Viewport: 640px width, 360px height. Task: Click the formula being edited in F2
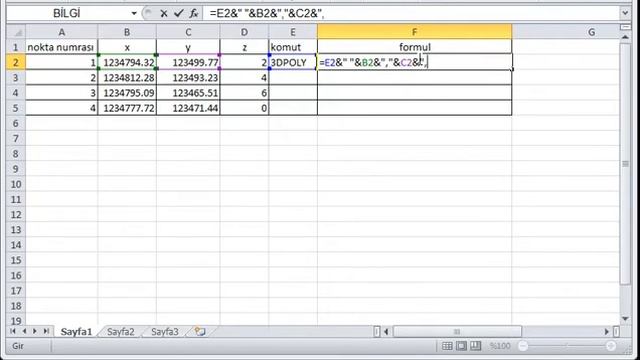(x=414, y=62)
